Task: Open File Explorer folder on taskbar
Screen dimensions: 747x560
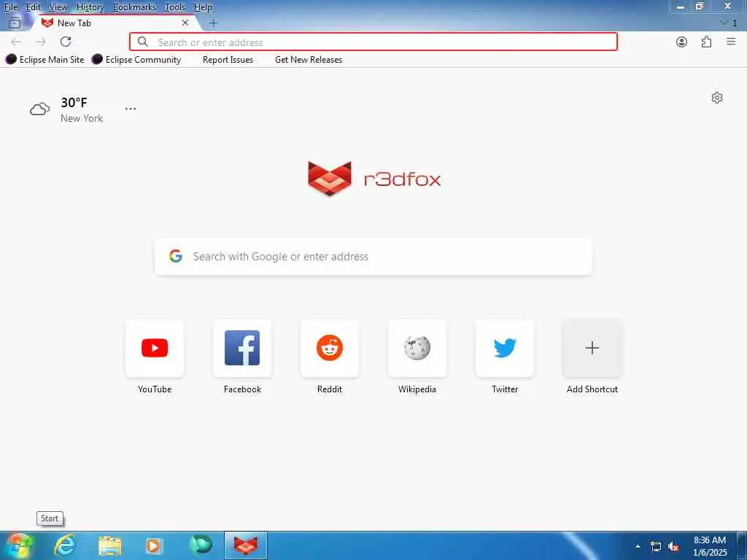Action: point(110,545)
